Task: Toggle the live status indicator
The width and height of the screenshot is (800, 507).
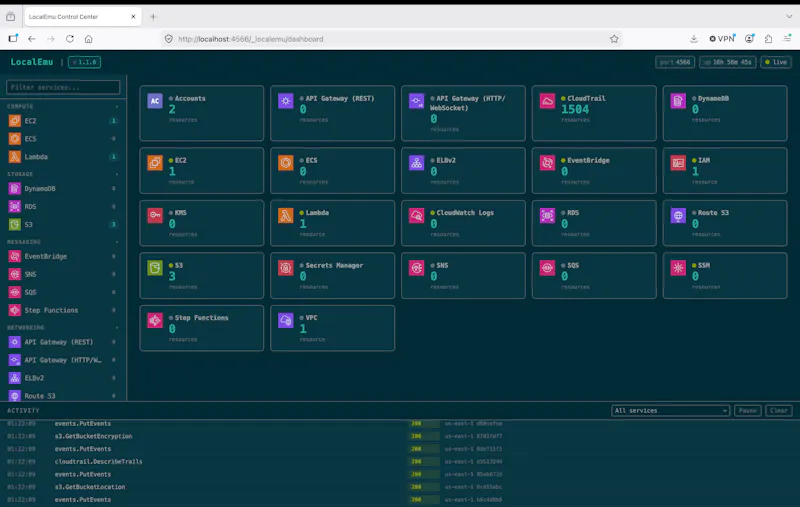Action: click(776, 62)
